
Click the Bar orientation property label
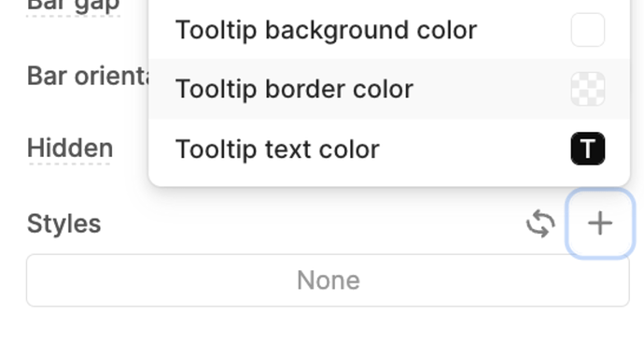(x=88, y=77)
